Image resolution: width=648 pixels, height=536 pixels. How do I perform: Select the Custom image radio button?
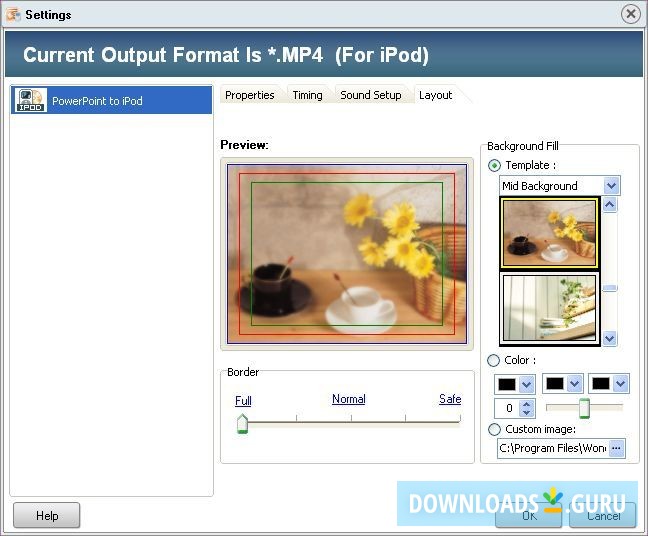coord(494,429)
